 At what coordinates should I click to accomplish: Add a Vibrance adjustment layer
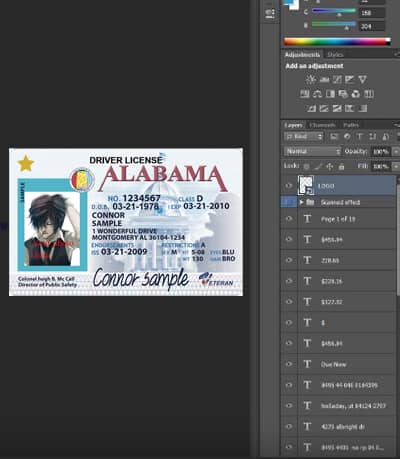[x=362, y=79]
